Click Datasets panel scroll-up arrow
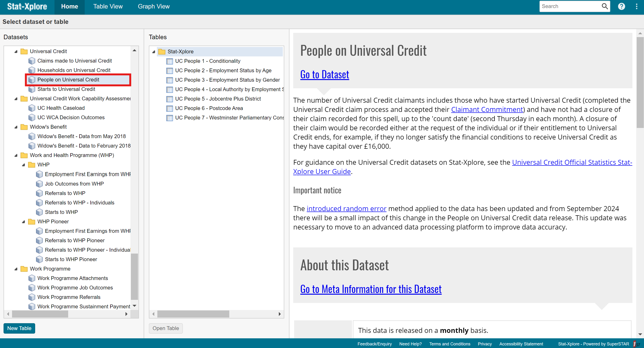644x348 pixels. tap(134, 51)
